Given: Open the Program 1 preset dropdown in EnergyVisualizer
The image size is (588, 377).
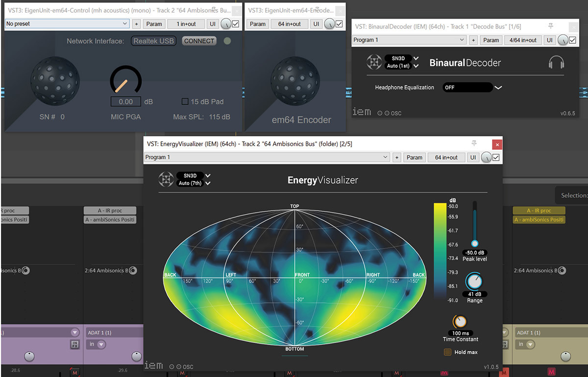Looking at the screenshot, I should coord(267,157).
